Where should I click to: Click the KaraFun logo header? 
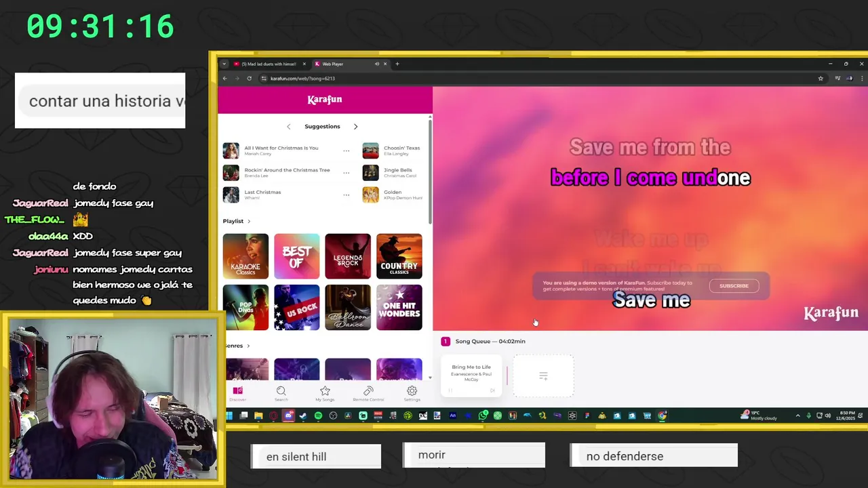[x=325, y=100]
